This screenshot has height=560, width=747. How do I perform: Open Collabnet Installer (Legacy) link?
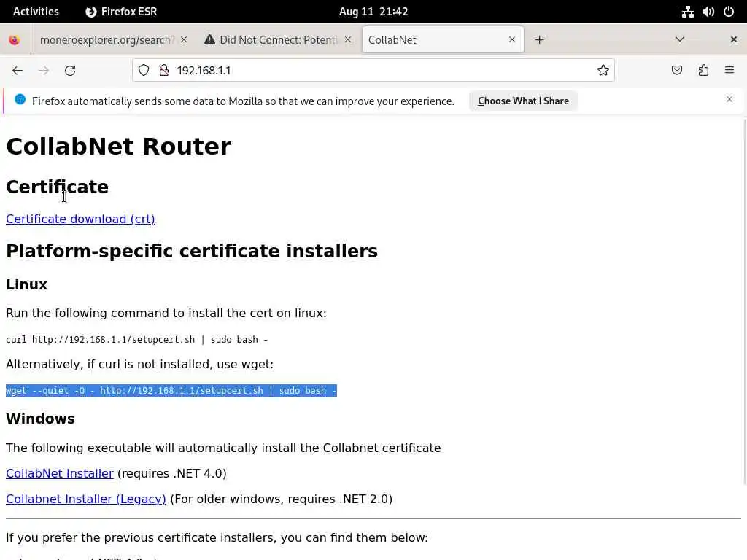(x=86, y=499)
